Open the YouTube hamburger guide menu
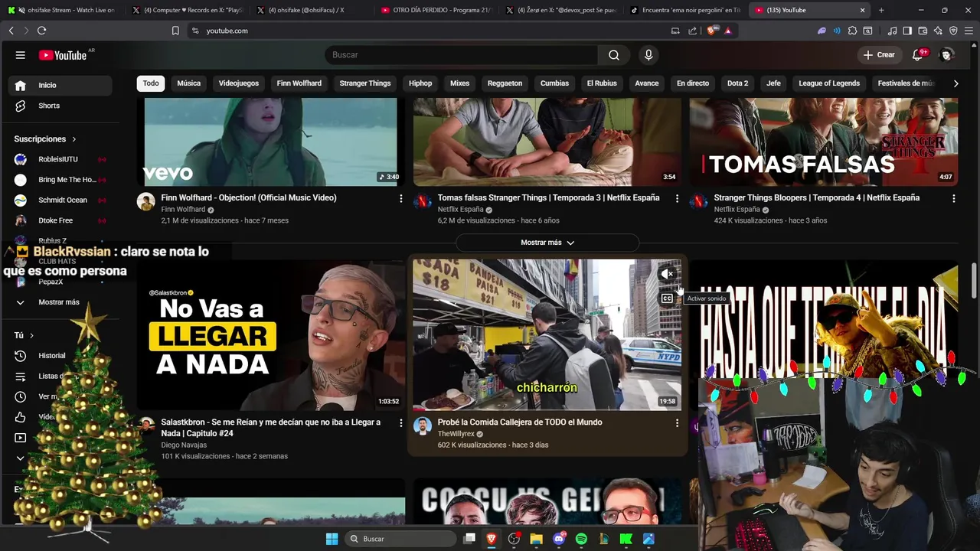 point(21,55)
